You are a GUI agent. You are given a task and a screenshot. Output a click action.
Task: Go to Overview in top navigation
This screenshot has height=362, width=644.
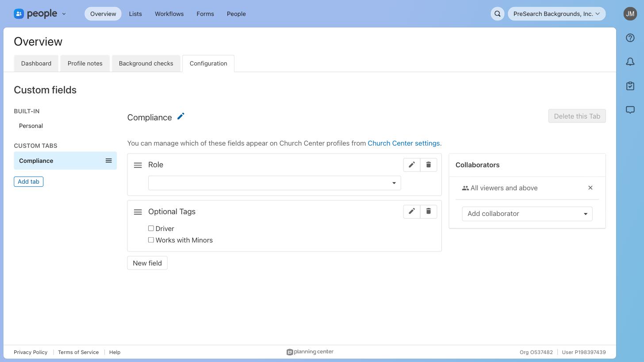[x=103, y=14]
